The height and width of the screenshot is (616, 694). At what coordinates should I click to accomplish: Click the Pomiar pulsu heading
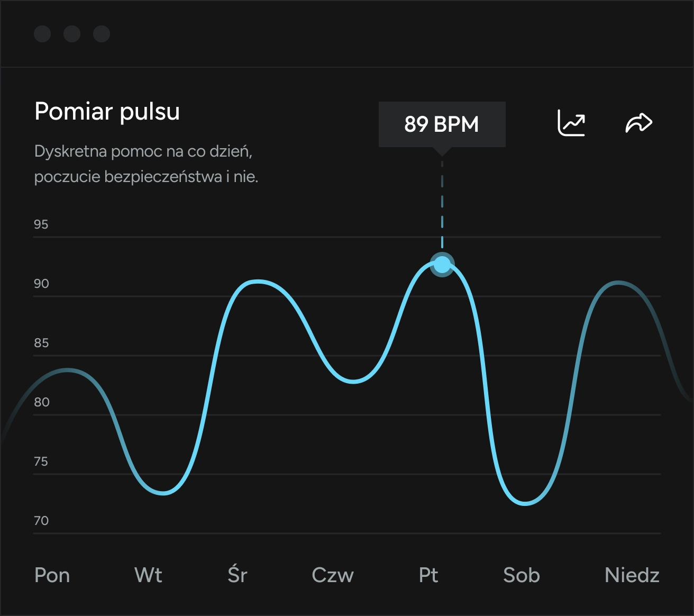tap(107, 112)
